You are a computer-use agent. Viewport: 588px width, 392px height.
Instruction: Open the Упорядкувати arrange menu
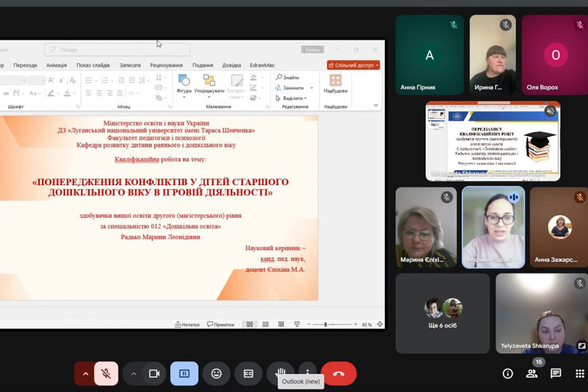coord(209,86)
